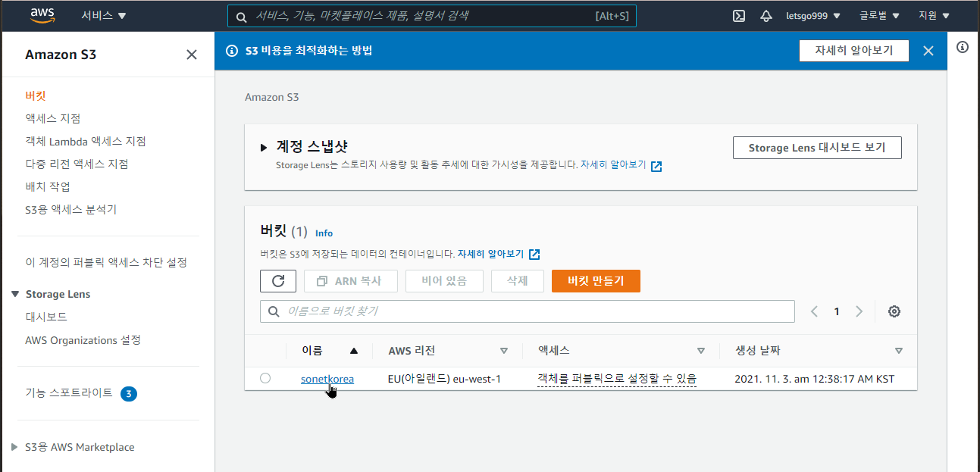980x472 pixels.
Task: Open 배치 작업 in the sidebar
Action: click(48, 186)
